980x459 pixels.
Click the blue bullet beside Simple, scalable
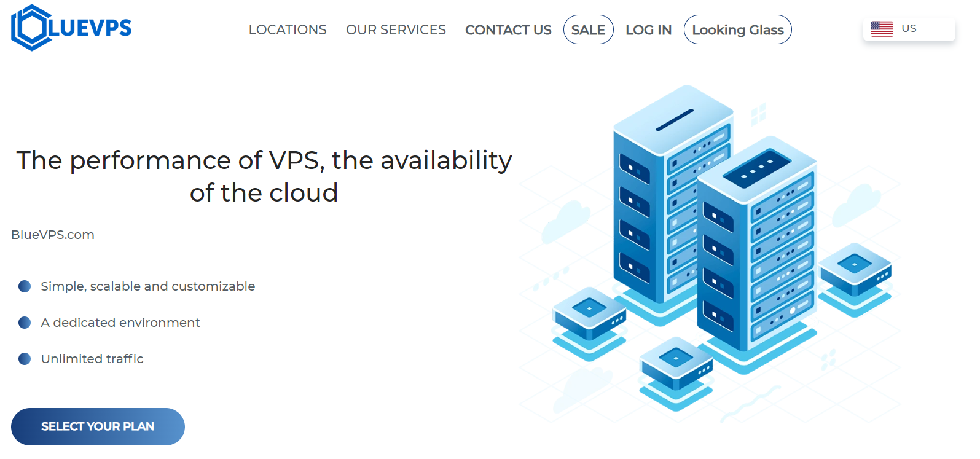click(25, 286)
